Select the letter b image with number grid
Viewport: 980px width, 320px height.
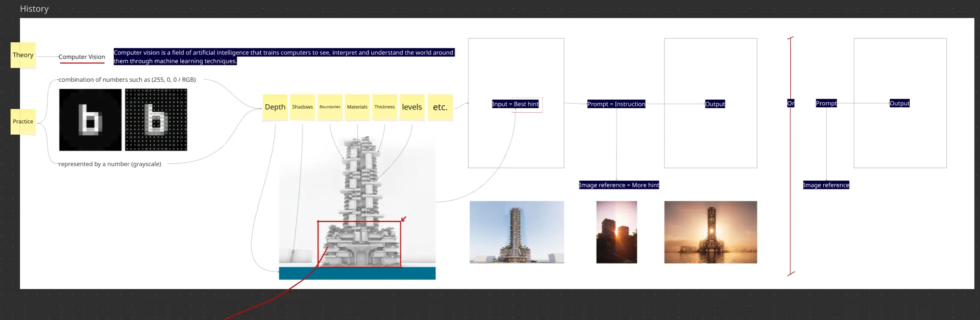156,120
